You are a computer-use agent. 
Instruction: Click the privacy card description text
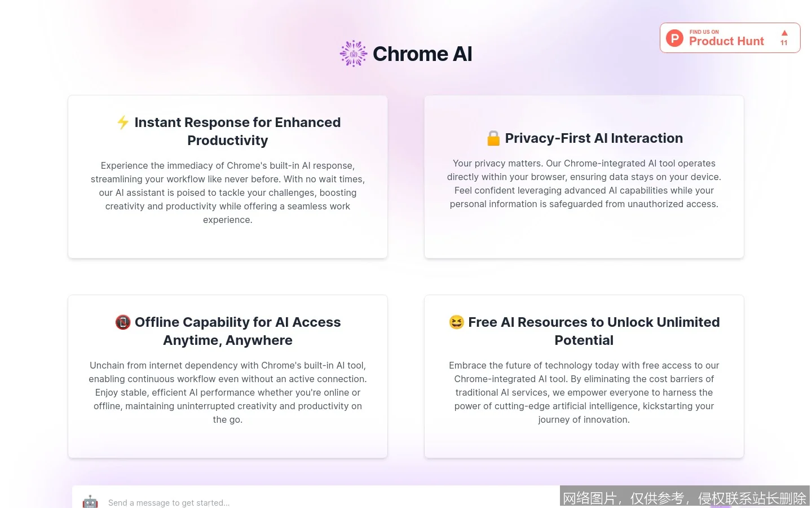[x=584, y=183]
